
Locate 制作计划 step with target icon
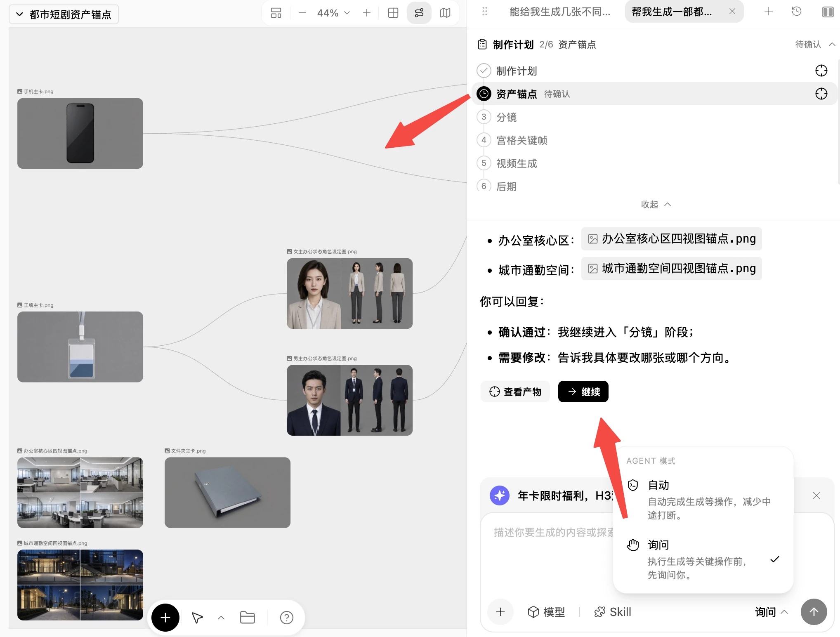821,71
